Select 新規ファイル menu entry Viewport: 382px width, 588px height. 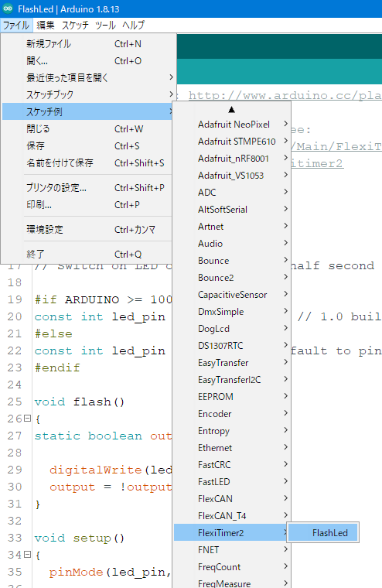[88, 44]
